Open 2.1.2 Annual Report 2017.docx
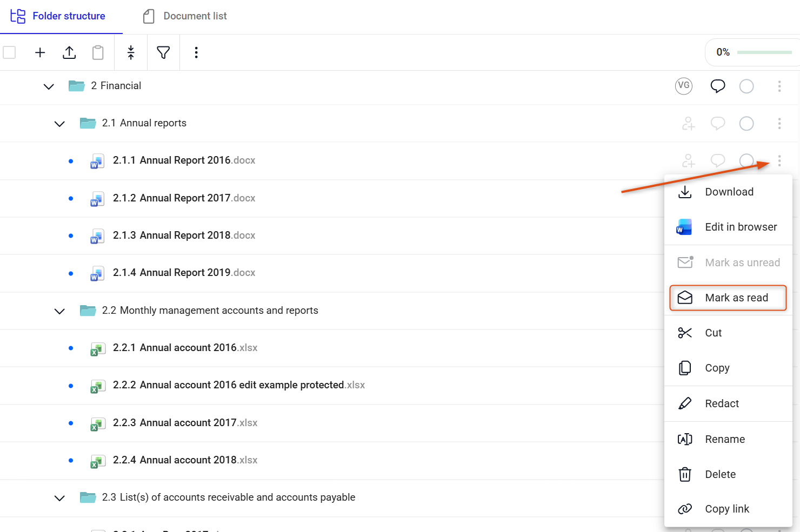800x532 pixels. coord(184,198)
